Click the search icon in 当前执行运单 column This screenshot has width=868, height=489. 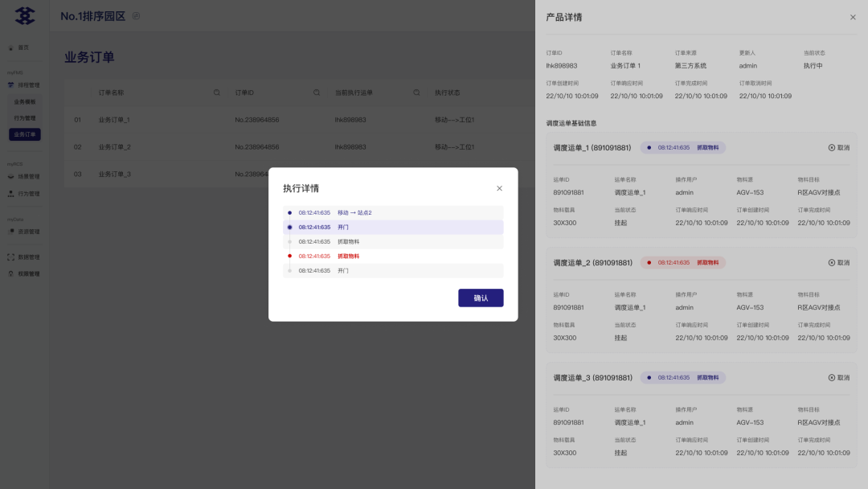[416, 92]
